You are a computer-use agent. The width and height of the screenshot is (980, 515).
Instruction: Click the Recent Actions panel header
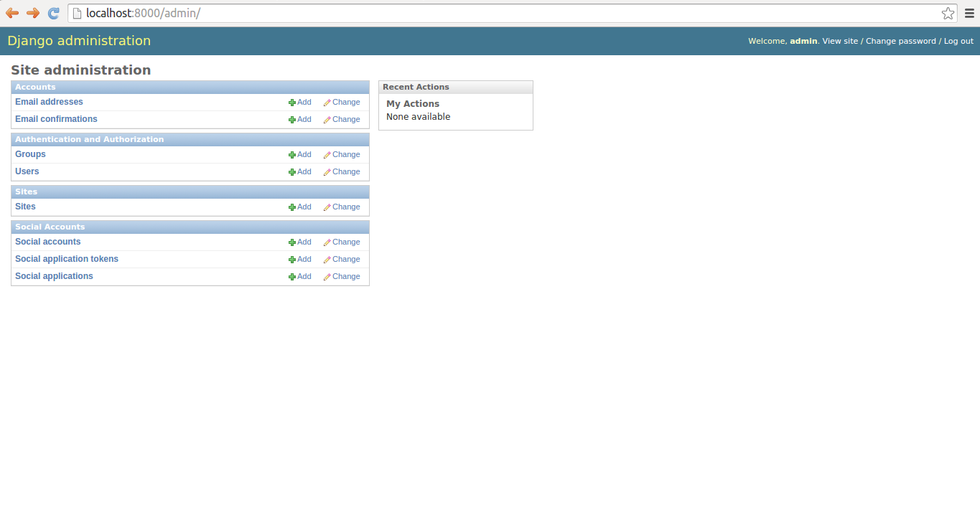pos(456,87)
